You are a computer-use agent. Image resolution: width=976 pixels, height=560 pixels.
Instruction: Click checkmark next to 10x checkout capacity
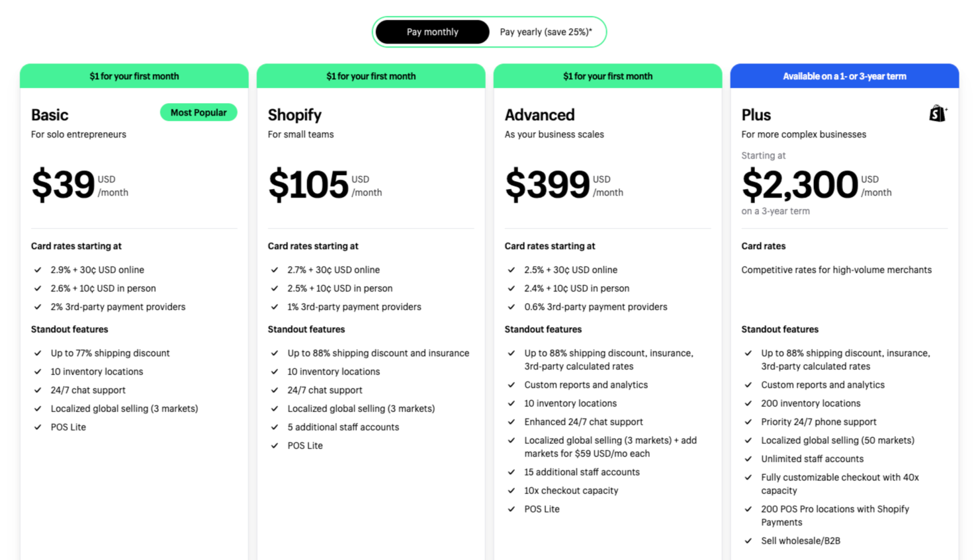(511, 491)
